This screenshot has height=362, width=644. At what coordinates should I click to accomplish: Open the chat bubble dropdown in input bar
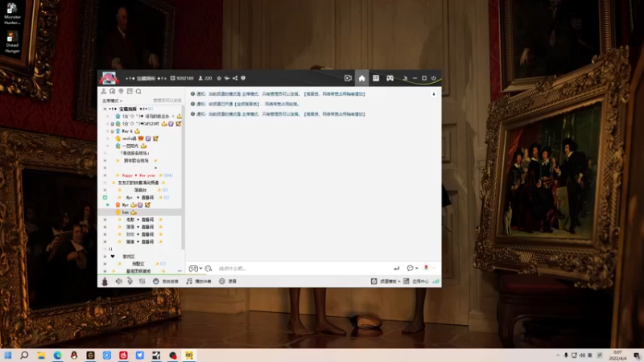(412, 268)
